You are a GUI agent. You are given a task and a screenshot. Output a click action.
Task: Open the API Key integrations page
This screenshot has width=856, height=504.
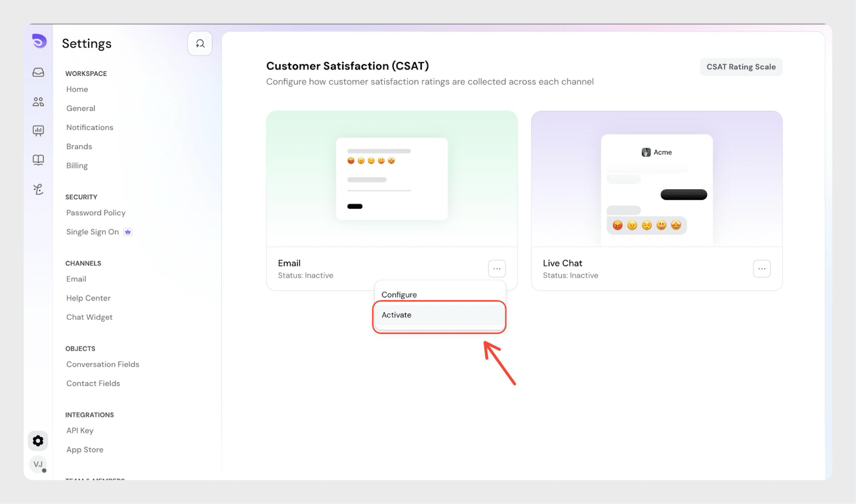pos(80,431)
